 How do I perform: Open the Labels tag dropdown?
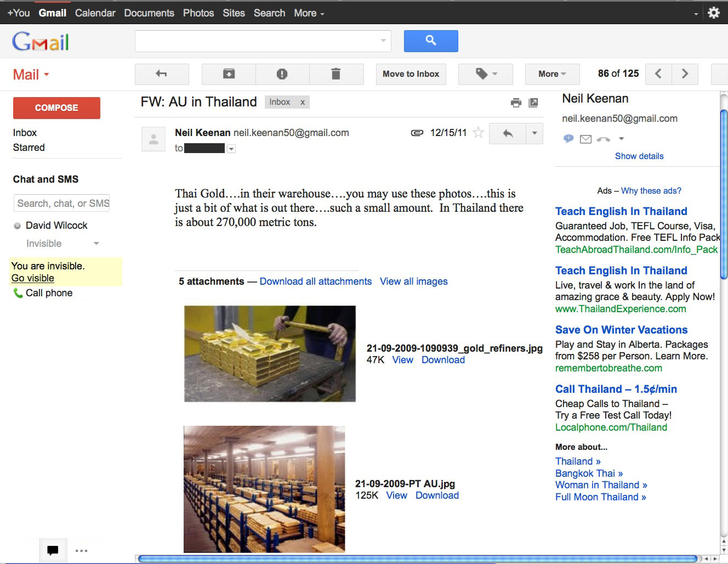[x=486, y=74]
